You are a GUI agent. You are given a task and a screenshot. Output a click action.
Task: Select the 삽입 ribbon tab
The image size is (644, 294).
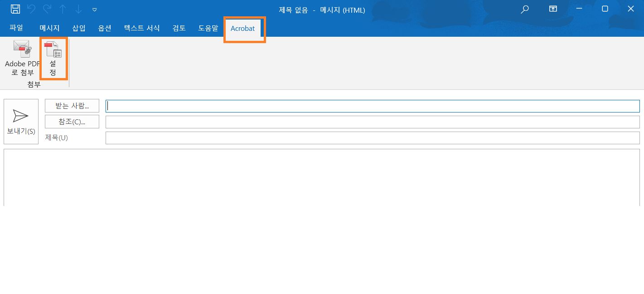(x=78, y=28)
